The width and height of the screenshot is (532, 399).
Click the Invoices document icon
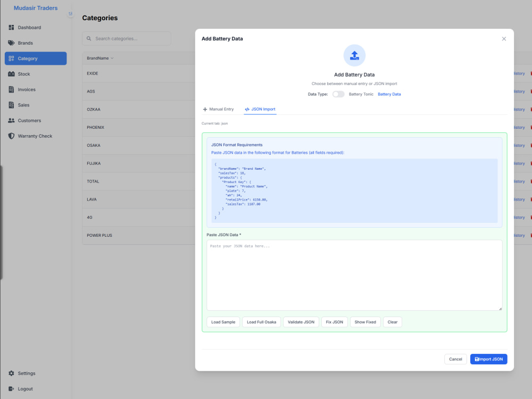point(11,89)
